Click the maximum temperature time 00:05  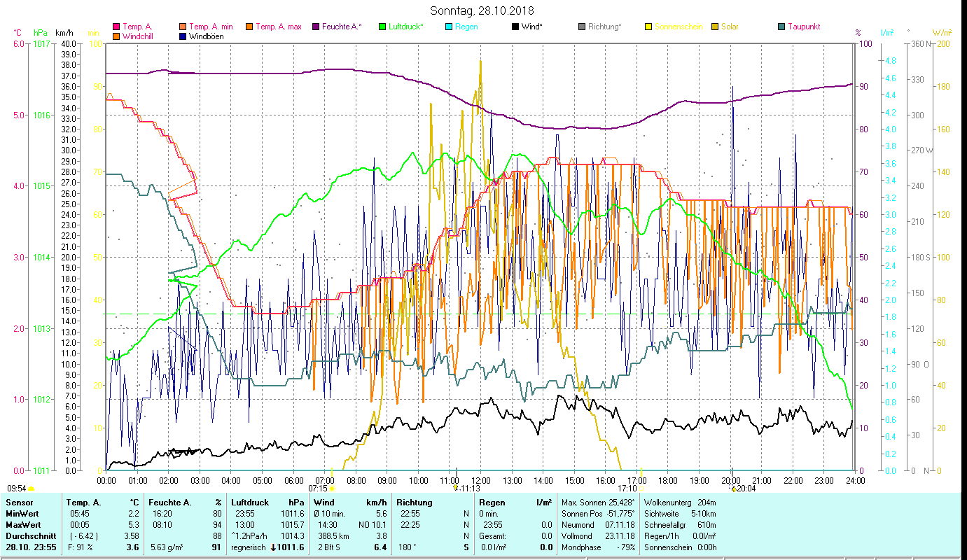point(79,525)
